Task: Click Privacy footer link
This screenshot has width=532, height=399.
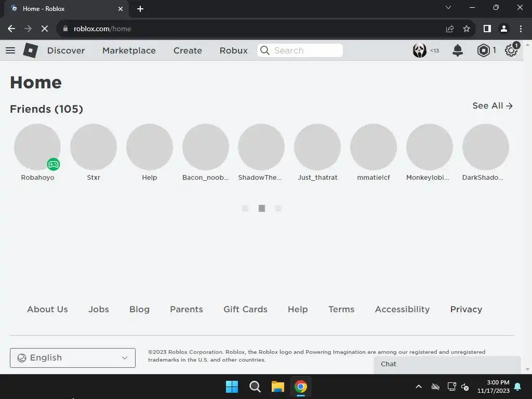Action: pos(466,310)
